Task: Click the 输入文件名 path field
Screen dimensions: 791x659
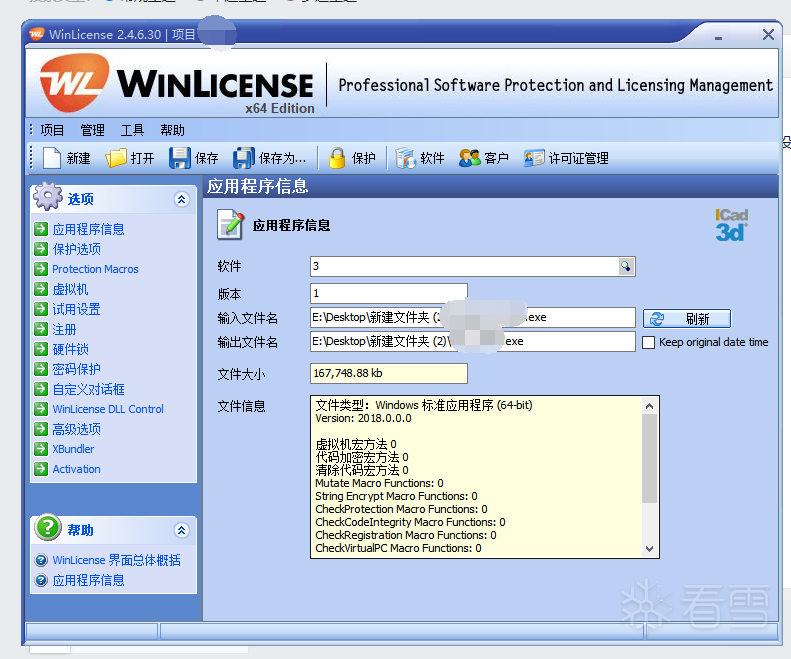Action: coord(473,317)
